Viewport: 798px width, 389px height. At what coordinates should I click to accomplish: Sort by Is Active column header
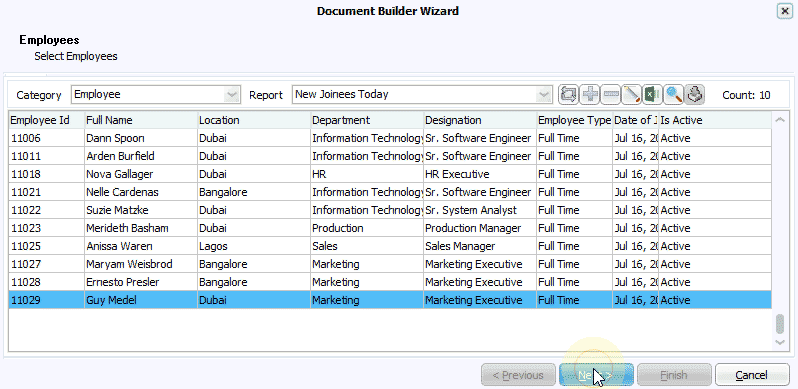715,120
